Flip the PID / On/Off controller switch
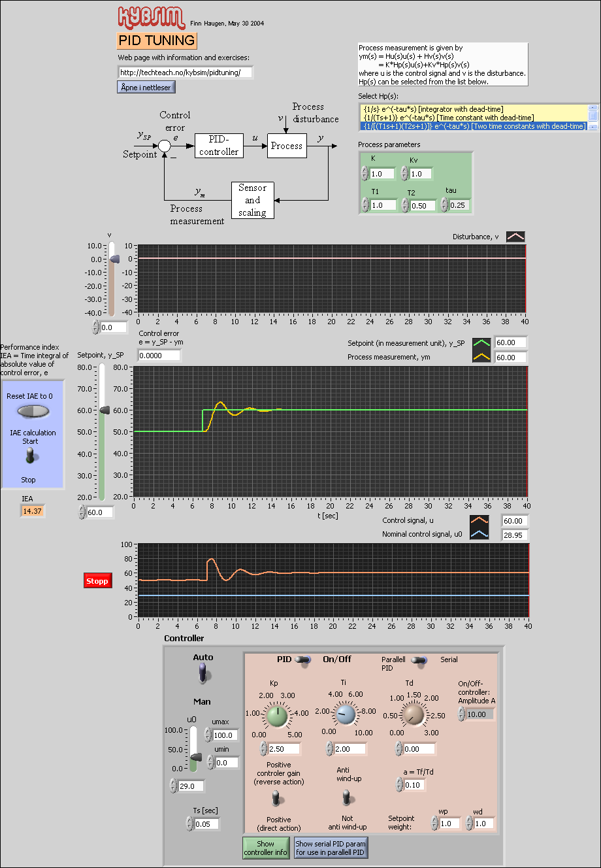The image size is (601, 868). pyautogui.click(x=304, y=660)
